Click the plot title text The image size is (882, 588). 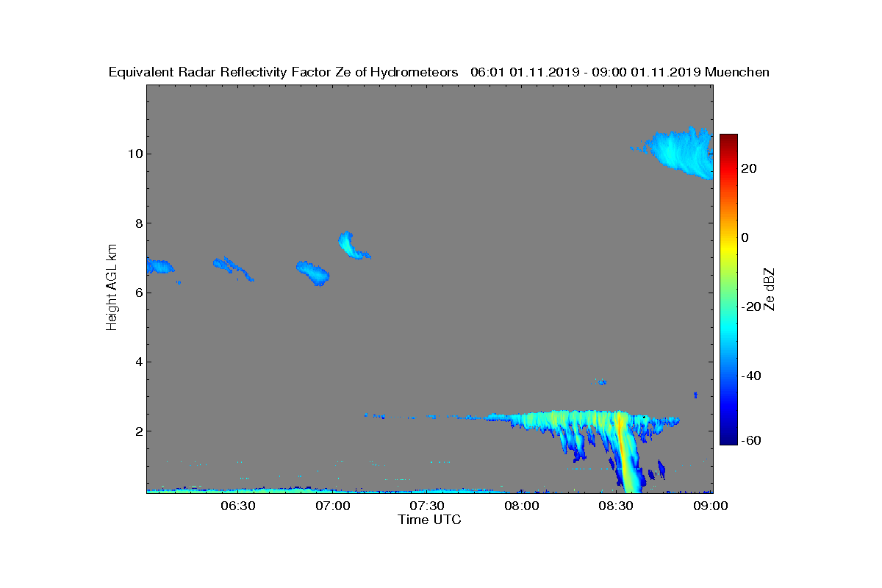[x=439, y=72]
